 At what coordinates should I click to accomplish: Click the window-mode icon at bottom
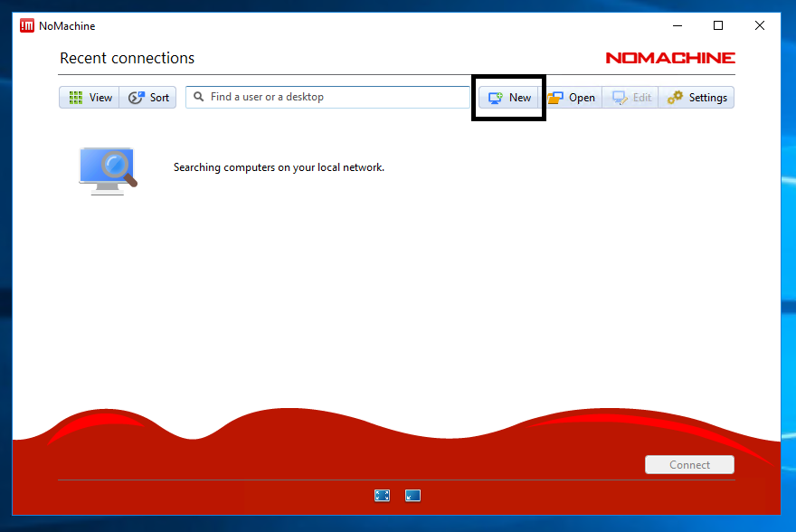[x=412, y=496]
